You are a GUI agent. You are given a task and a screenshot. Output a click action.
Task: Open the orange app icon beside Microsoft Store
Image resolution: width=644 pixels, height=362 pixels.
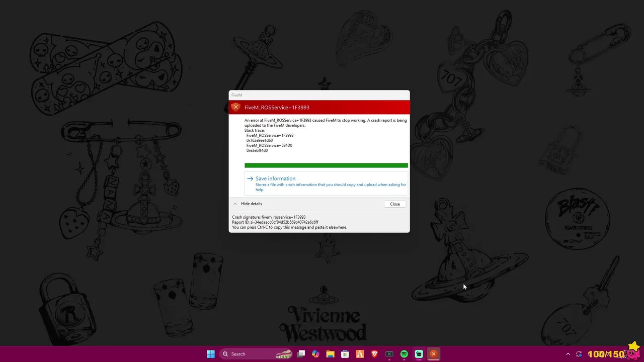pos(360,354)
